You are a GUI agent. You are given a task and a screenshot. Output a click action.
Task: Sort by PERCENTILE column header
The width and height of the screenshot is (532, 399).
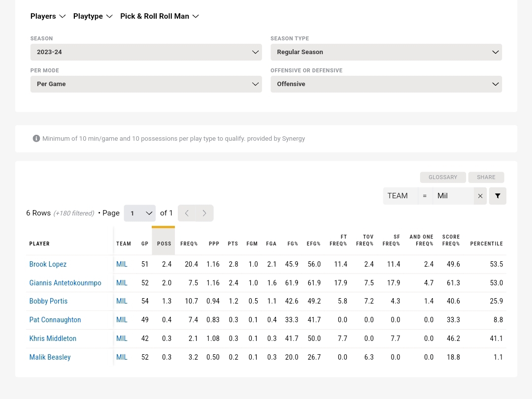(x=486, y=244)
